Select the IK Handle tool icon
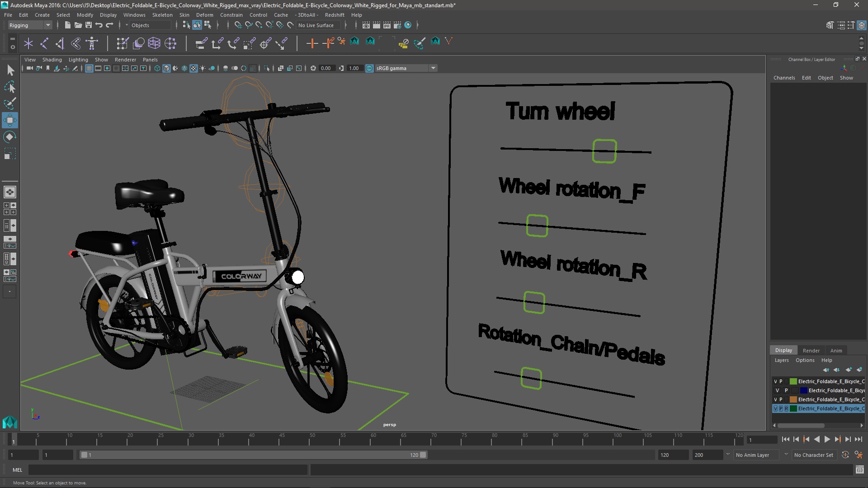868x488 pixels. click(60, 43)
